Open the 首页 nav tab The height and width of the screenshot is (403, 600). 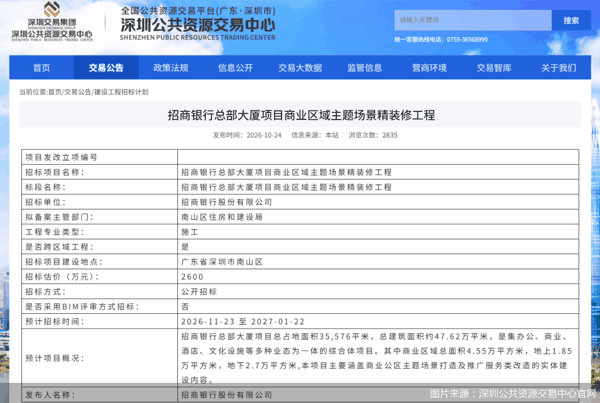[42, 68]
